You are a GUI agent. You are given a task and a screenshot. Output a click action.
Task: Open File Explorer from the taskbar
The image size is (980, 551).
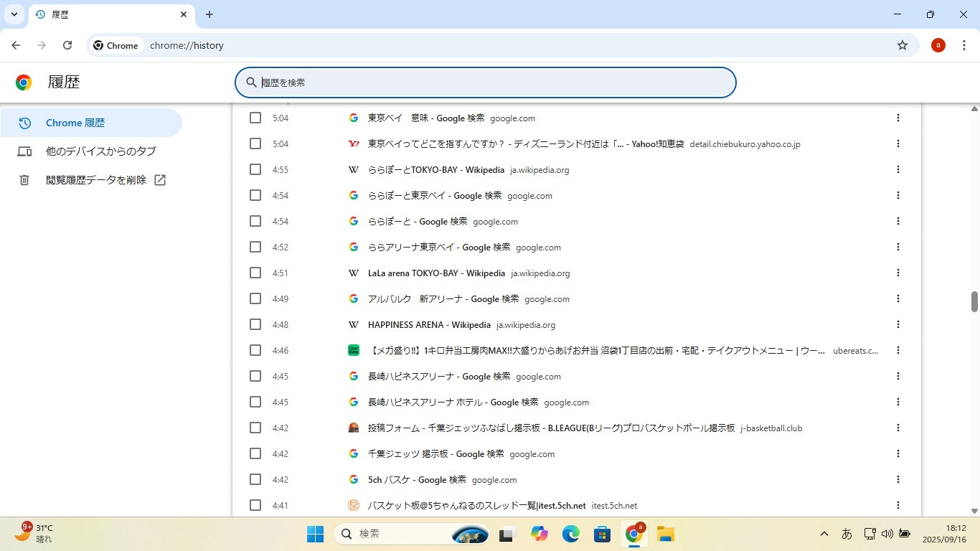[665, 534]
